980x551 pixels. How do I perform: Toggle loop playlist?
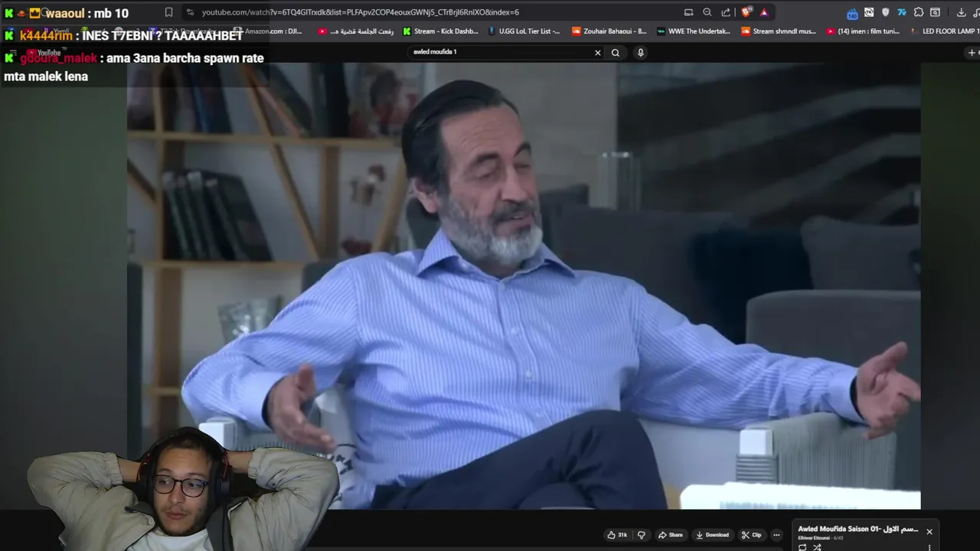(802, 547)
